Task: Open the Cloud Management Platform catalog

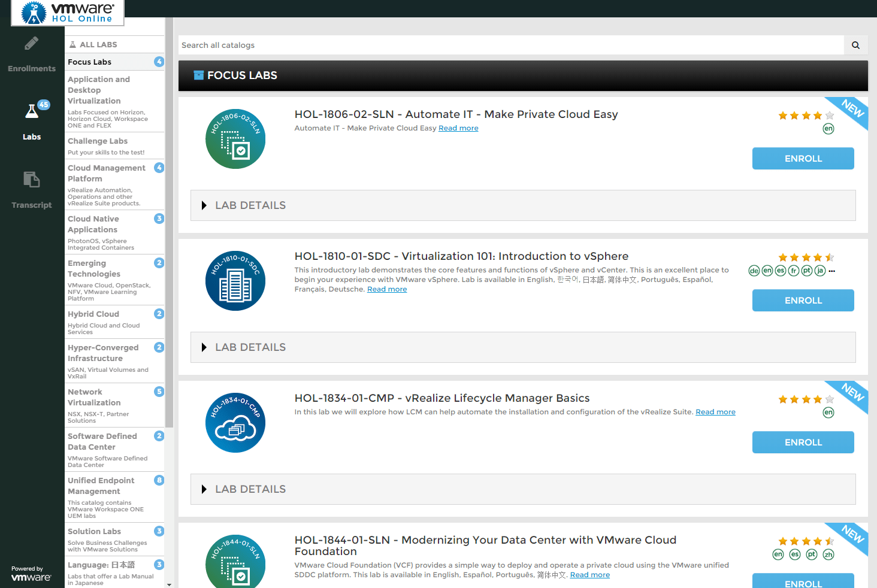Action: (x=114, y=184)
